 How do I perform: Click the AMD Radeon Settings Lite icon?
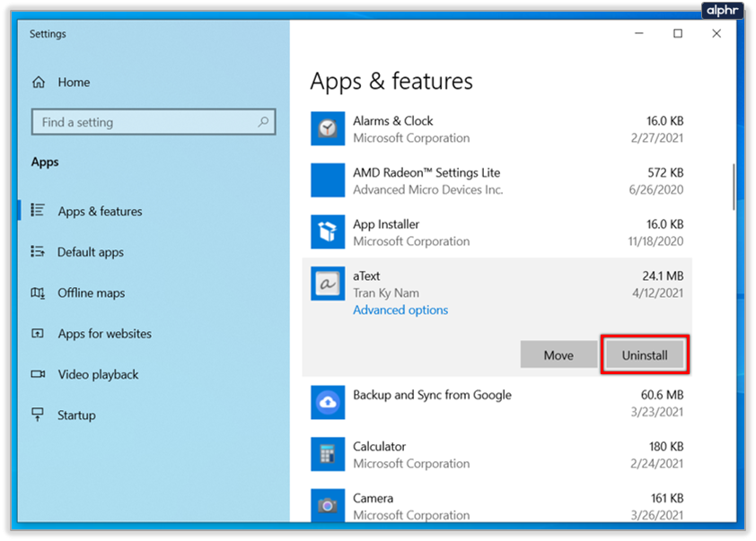[x=328, y=180]
